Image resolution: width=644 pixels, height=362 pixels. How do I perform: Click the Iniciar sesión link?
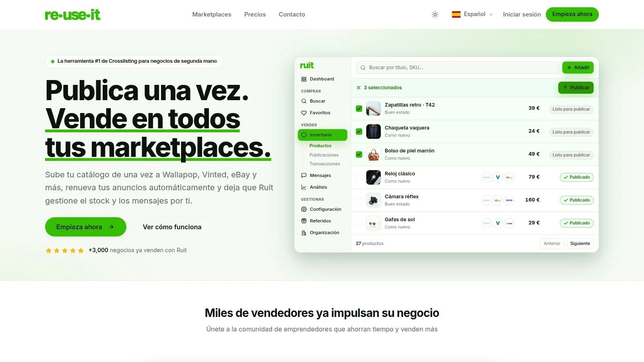[522, 14]
